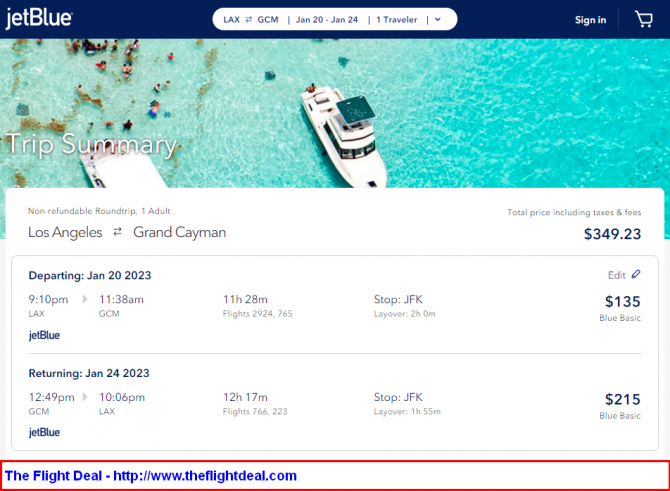
Task: Click 11:38am arrival time
Action: 121,300
